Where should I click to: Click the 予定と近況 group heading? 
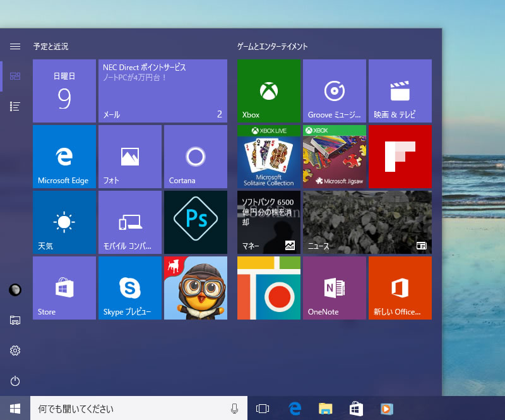[51, 47]
